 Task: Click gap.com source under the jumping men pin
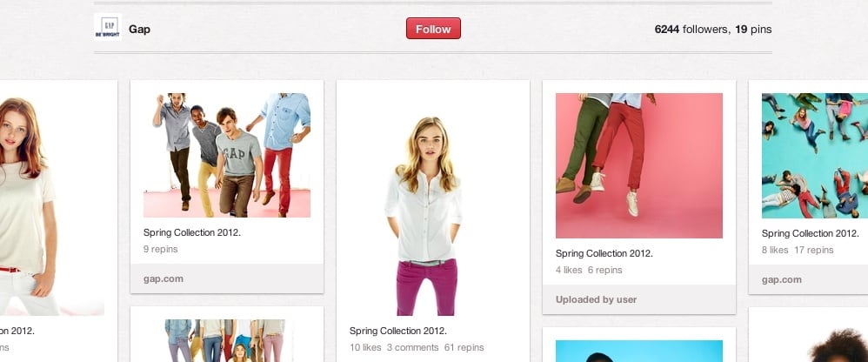tap(162, 278)
